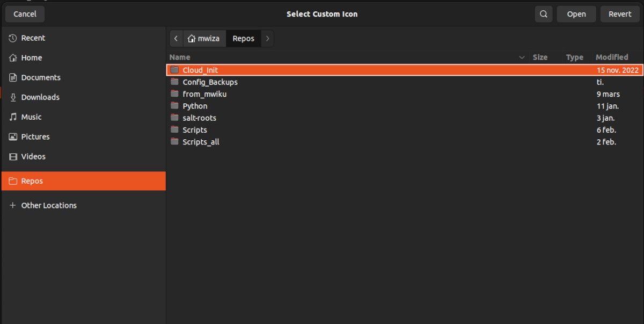This screenshot has height=324, width=644.
Task: Click the Downloads arrow icon in sidebar
Action: pyautogui.click(x=13, y=97)
